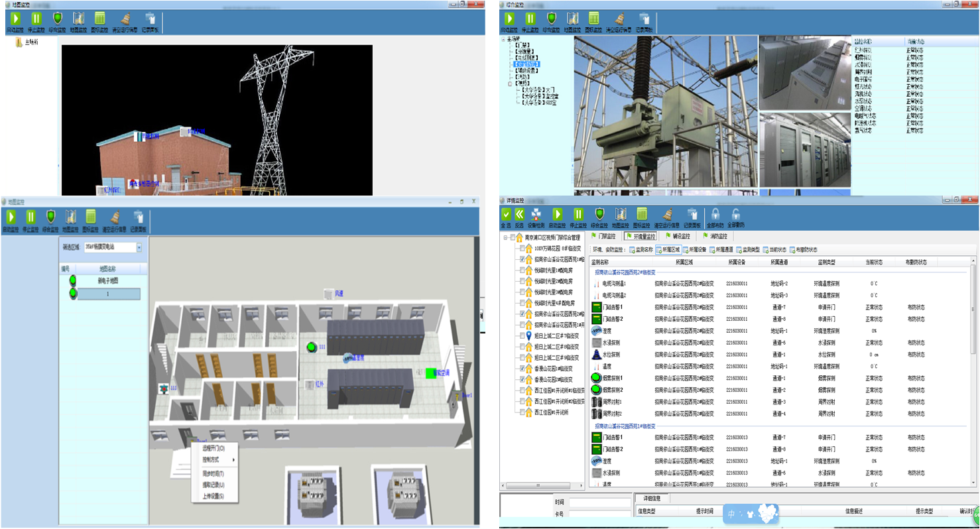
Task: Click 停止监控 pause icon in floor-plan map window
Action: [x=31, y=217]
